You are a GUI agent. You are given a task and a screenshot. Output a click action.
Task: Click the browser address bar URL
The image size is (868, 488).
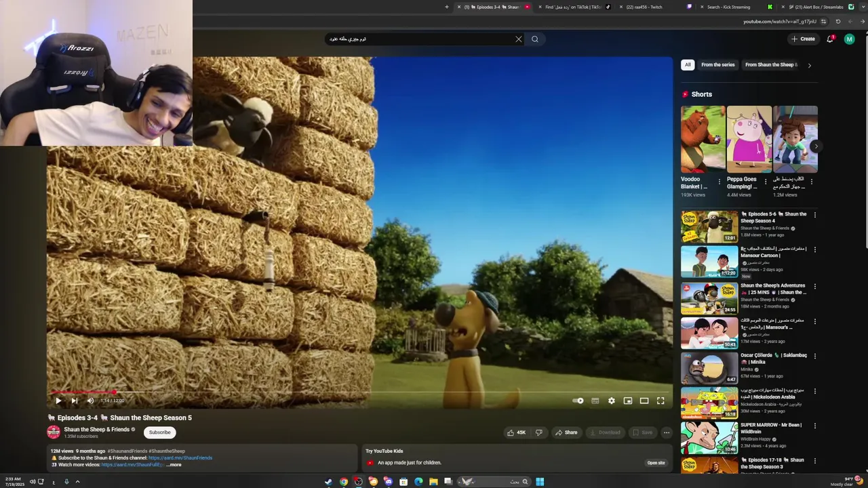point(779,22)
